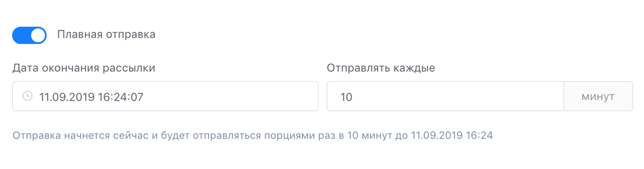The image size is (644, 169).
Task: Click the минут unit addon
Action: pos(598,96)
